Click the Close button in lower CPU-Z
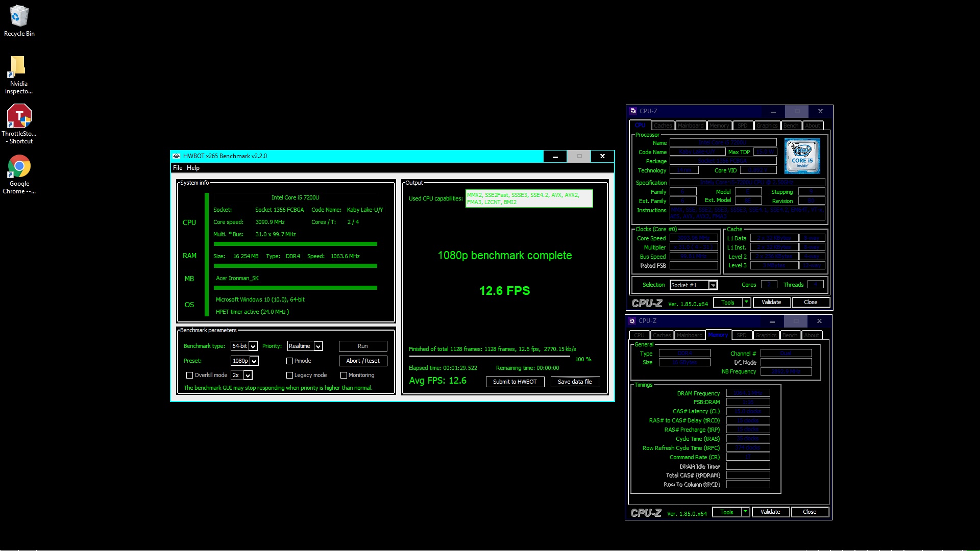980x551 pixels. [x=810, y=512]
